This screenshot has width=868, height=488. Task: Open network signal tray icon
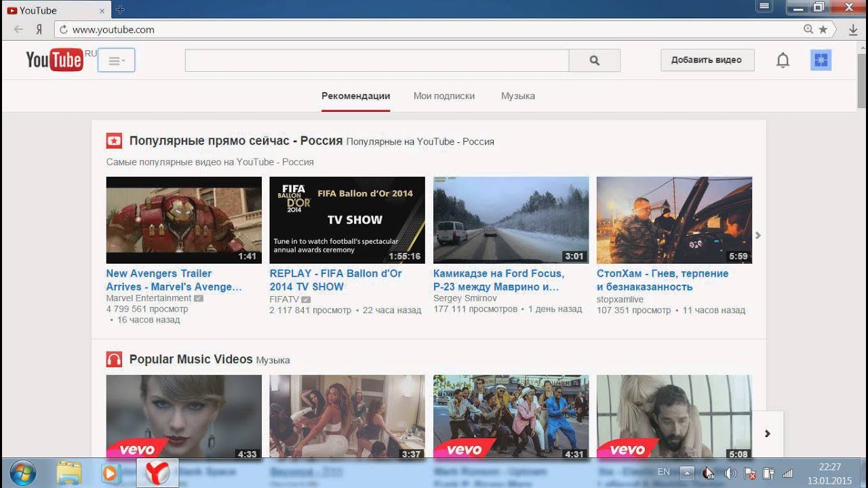(x=788, y=473)
